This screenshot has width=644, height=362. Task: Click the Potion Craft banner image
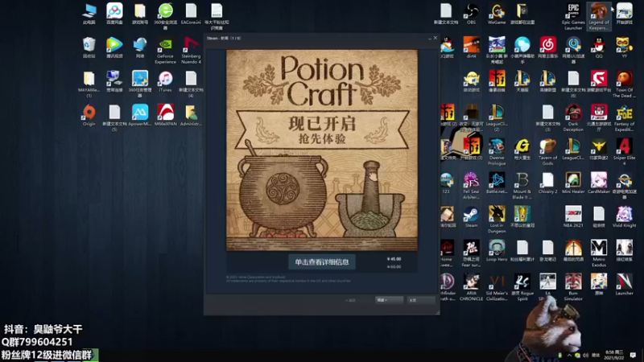[x=322, y=150]
